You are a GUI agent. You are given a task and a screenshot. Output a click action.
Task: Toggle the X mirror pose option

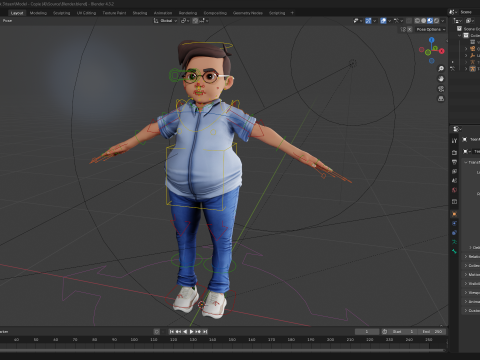(410, 29)
